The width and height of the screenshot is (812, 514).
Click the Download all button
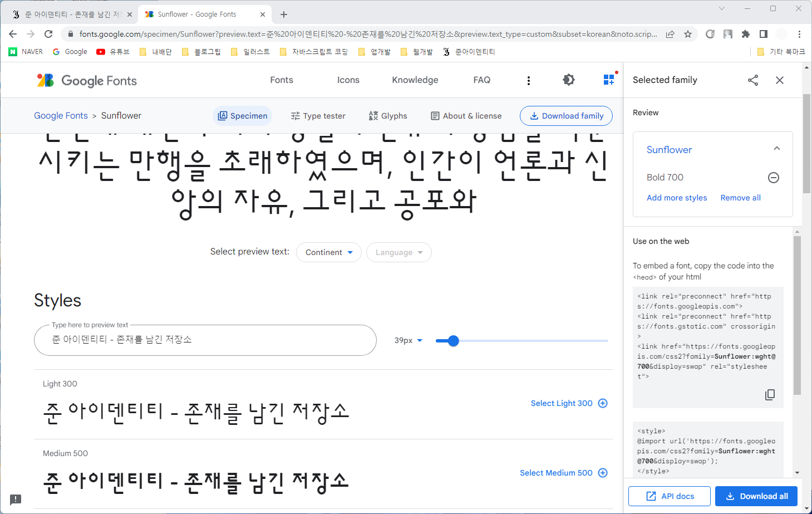tap(756, 496)
